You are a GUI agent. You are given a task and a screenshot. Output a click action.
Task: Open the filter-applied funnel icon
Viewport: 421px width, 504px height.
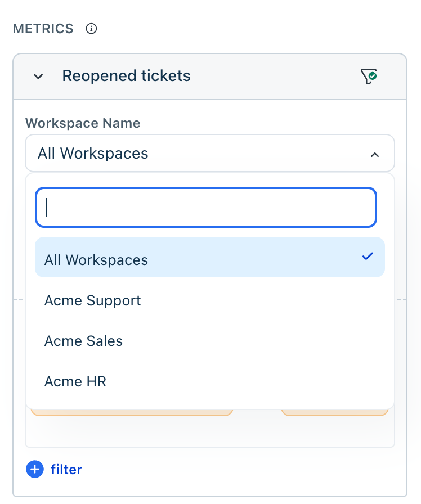(x=369, y=76)
